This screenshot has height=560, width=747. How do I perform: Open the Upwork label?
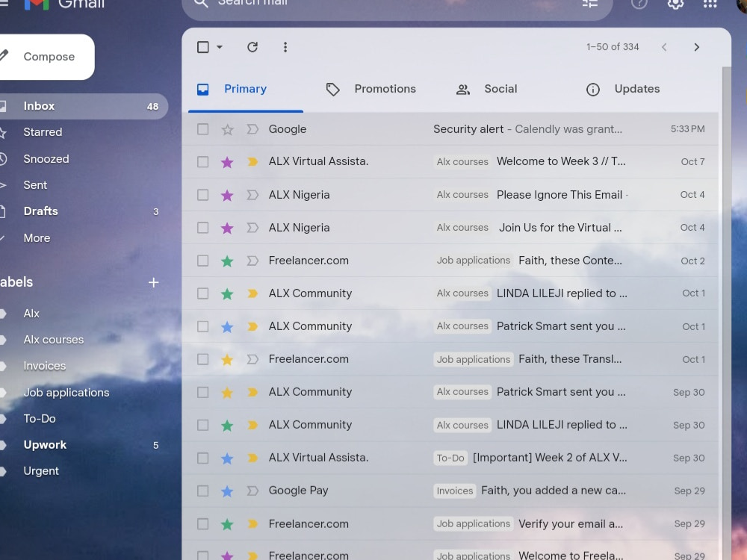coord(45,445)
